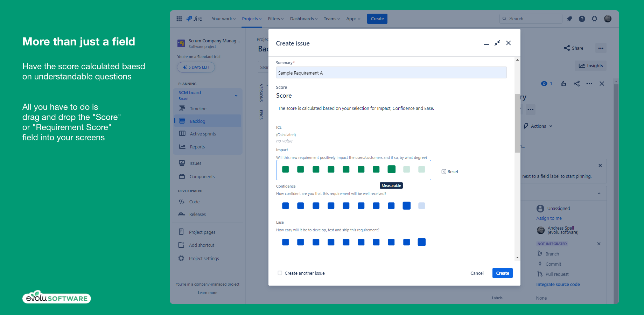The width and height of the screenshot is (644, 315).
Task: Open the more options menu next to Share
Action: coord(601,48)
